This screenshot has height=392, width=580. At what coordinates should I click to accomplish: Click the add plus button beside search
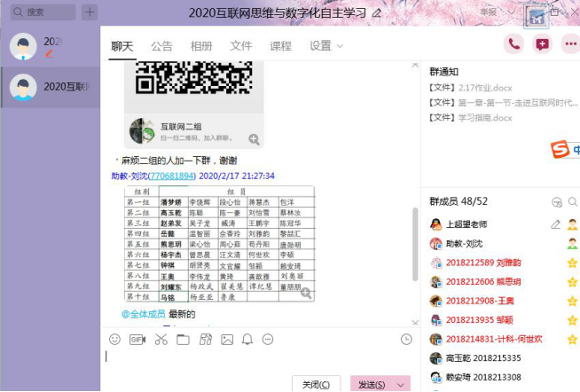coord(89,12)
